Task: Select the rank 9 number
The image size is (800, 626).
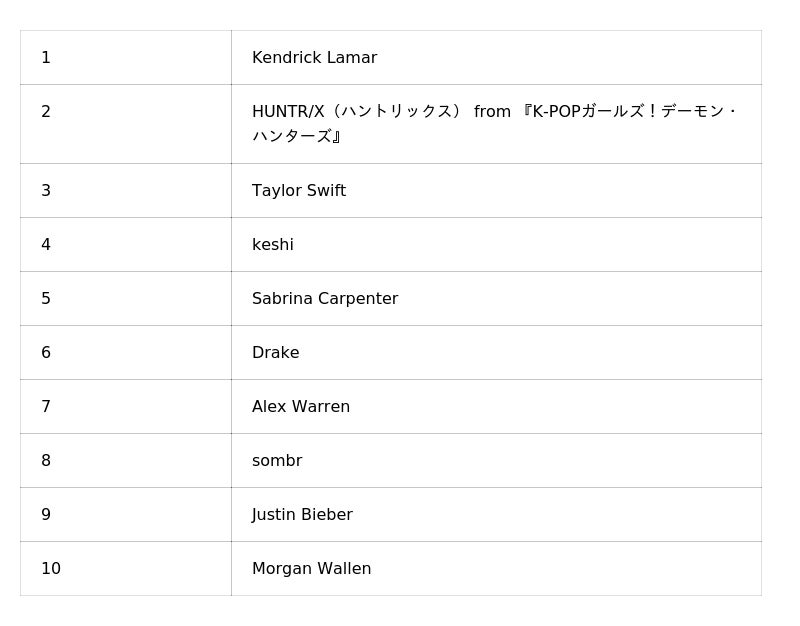Action: [46, 515]
